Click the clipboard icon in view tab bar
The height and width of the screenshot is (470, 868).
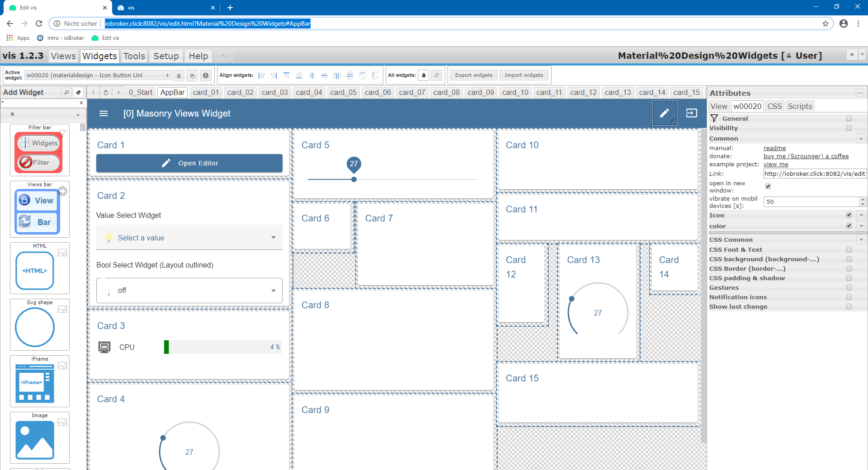point(106,92)
